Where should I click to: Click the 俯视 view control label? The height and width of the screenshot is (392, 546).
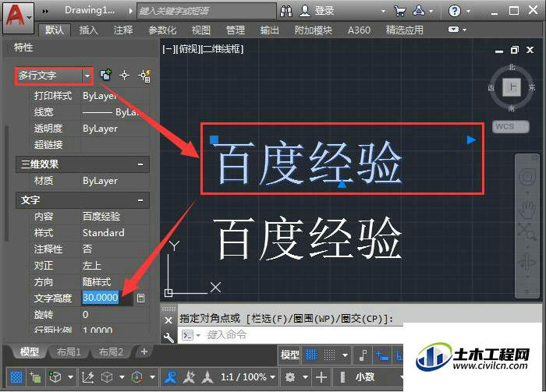coord(189,49)
